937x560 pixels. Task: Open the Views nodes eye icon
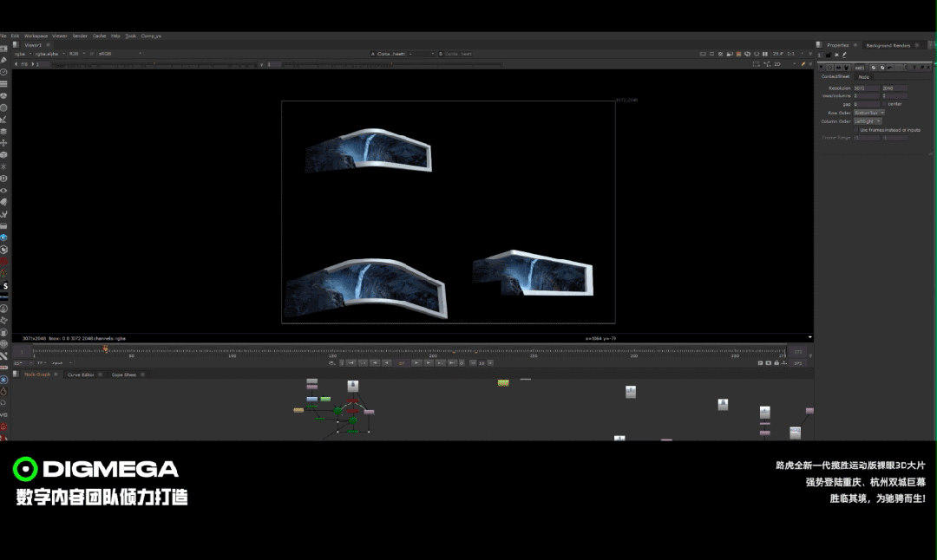[x=3, y=191]
